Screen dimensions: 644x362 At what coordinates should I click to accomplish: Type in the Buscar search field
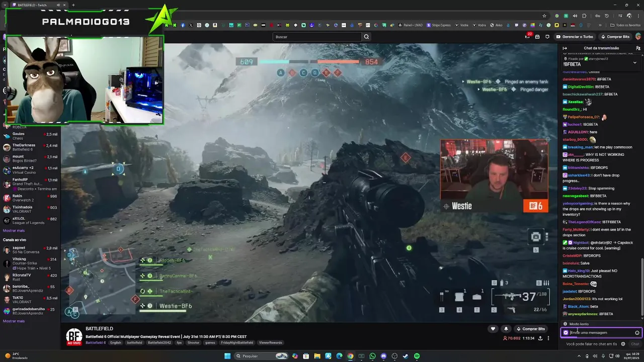317,37
